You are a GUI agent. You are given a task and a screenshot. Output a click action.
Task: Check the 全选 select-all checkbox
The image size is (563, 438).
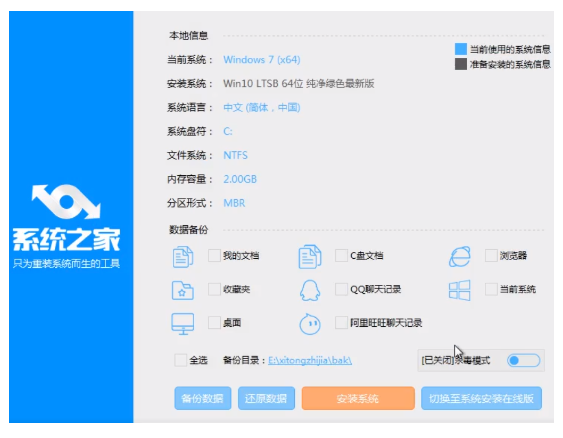[x=180, y=360]
